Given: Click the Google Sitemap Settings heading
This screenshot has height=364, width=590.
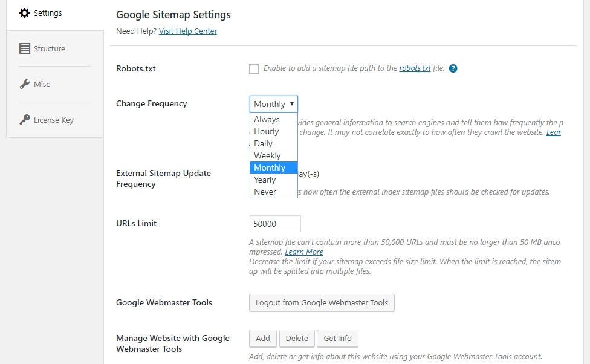Looking at the screenshot, I should pos(173,15).
